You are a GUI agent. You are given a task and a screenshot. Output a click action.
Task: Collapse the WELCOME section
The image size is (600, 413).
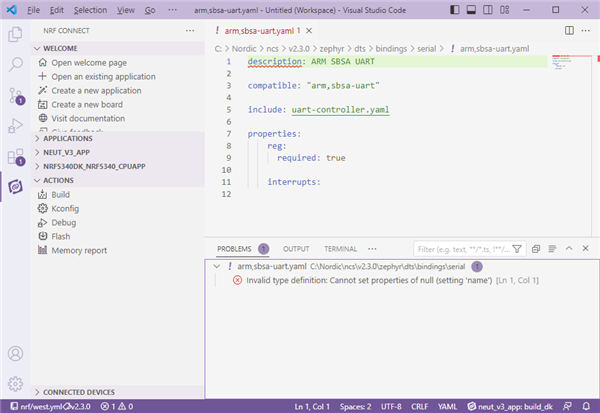(x=118, y=49)
